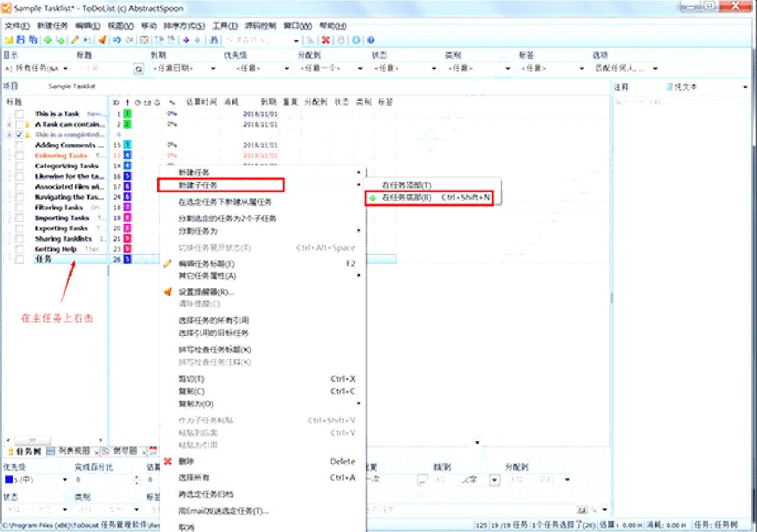
Task: Select the 'Exporting Tasks' tree row
Action: pos(61,229)
